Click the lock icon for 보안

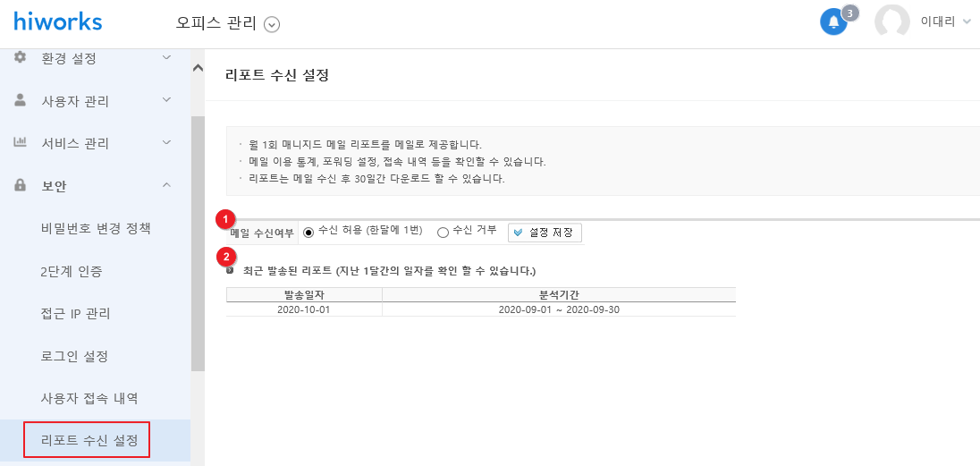click(x=20, y=185)
